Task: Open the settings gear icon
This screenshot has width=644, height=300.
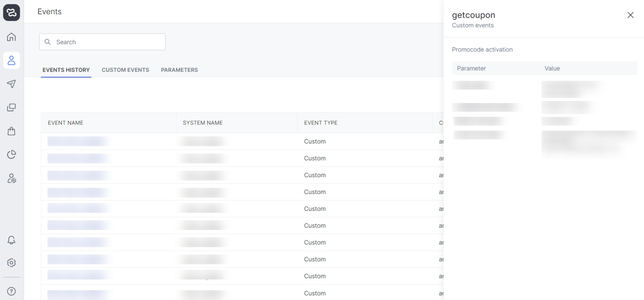Action: (x=11, y=263)
